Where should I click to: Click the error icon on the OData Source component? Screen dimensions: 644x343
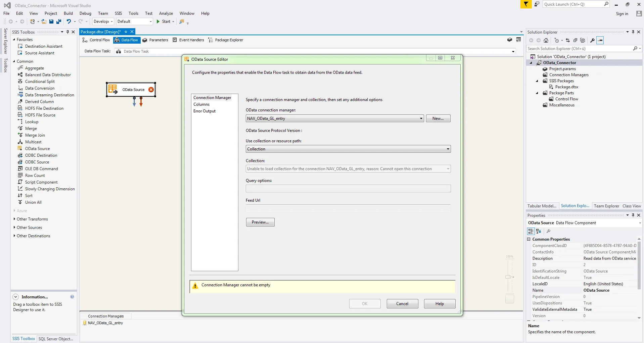click(x=151, y=90)
